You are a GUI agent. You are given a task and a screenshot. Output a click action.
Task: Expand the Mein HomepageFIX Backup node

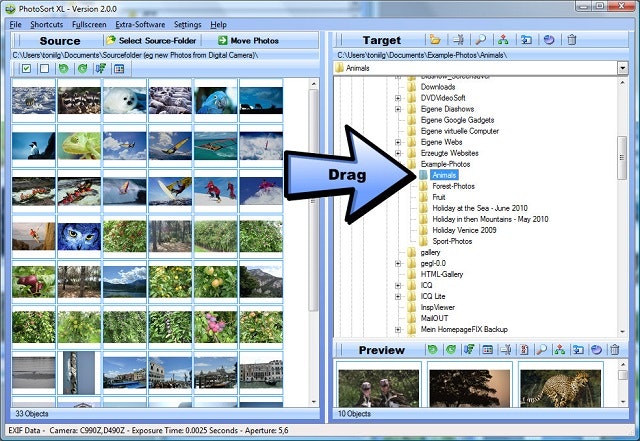point(398,330)
